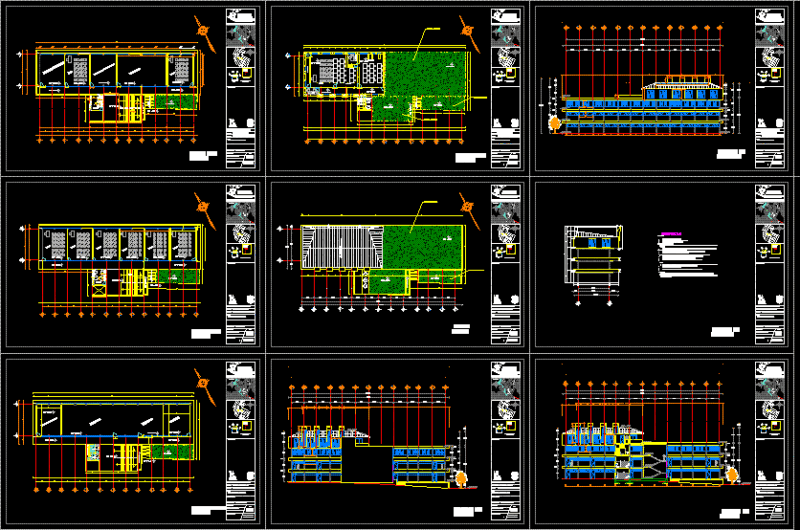Select the small green patch in the bottom-left plan
Viewport: 800px width, 530px height.
pyautogui.click(x=171, y=451)
